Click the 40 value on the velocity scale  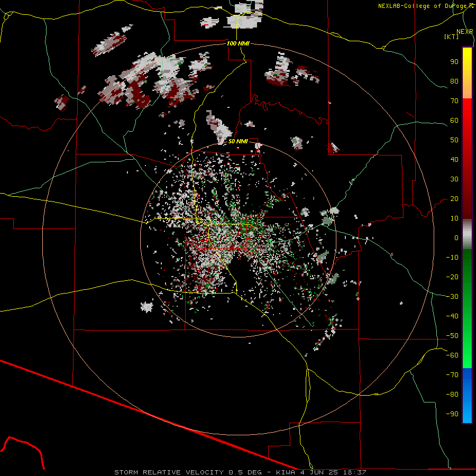[454, 159]
